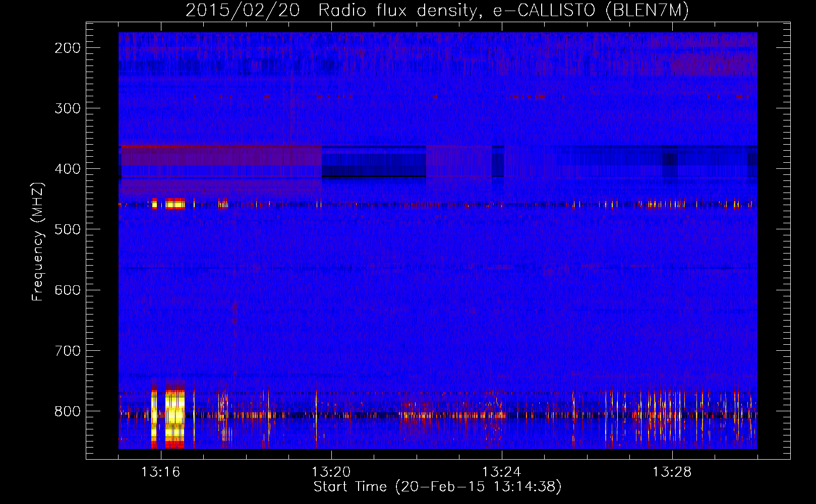This screenshot has height=504, width=816.
Task: Click the 600 frequency tick label
Action: [x=67, y=290]
